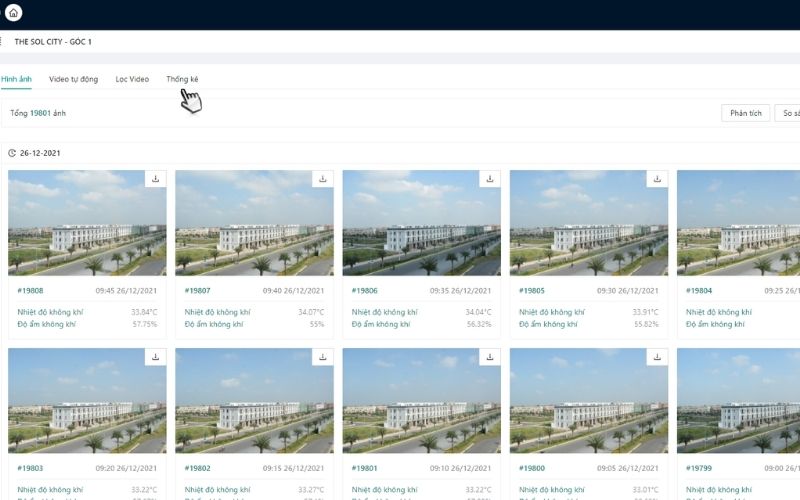Click timestamp 09:45 26/12/2021
The image size is (800, 500).
click(x=126, y=291)
